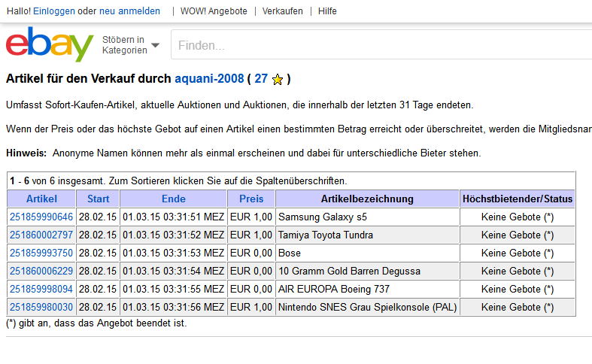Click the Finden search field

tap(381, 45)
